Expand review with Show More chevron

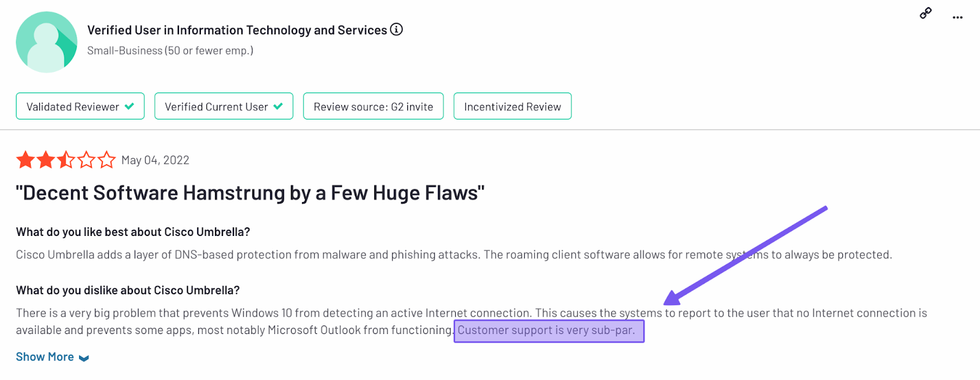(84, 358)
